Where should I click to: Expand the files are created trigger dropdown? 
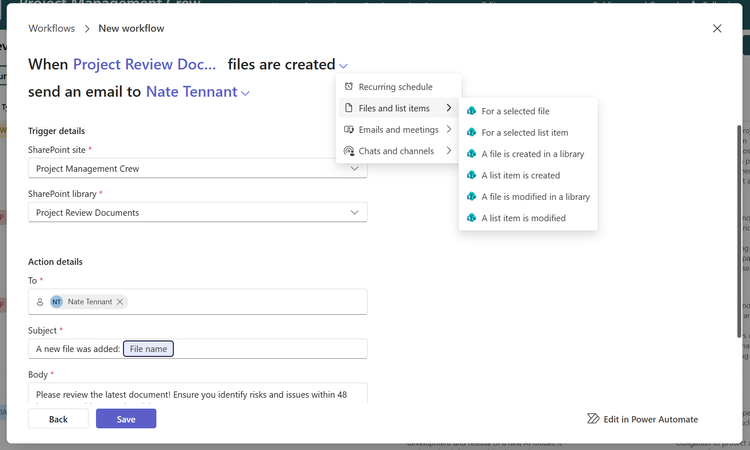coord(343,66)
